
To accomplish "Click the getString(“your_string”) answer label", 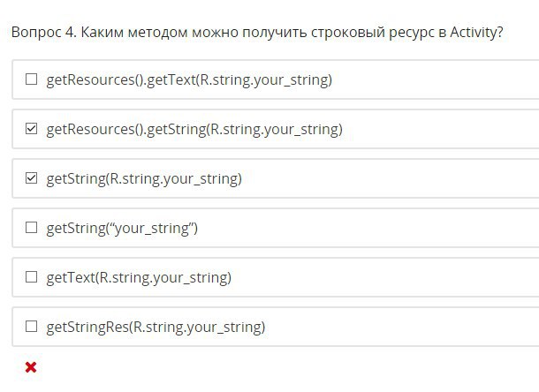I will pos(122,229).
